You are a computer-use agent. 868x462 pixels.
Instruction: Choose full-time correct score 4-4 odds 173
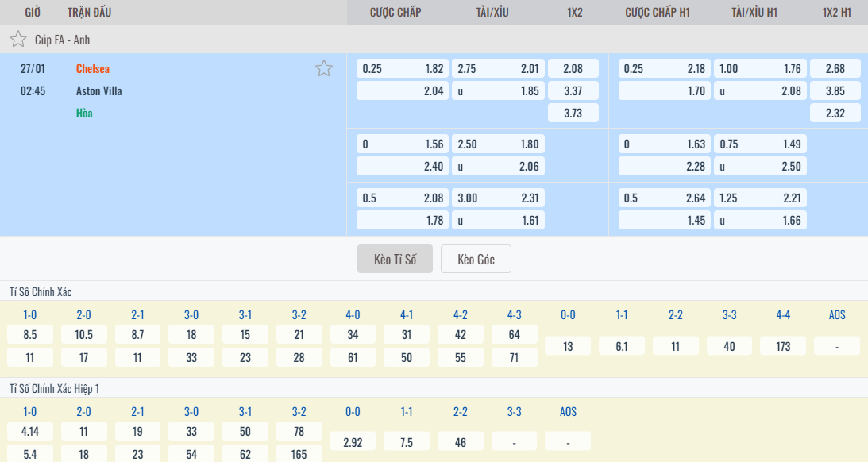783,346
